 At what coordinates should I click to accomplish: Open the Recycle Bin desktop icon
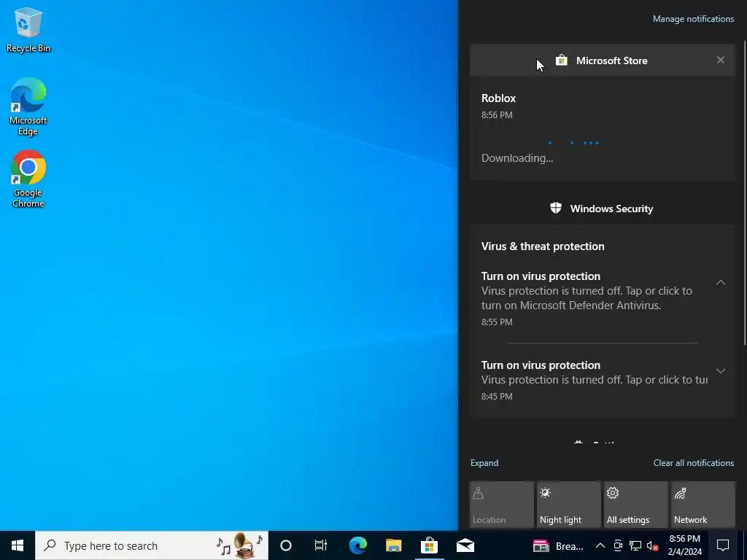click(28, 29)
